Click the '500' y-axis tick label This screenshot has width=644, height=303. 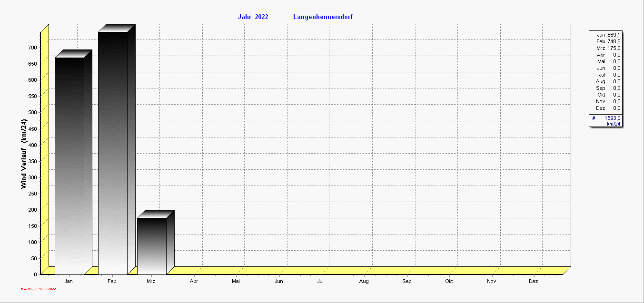click(32, 112)
